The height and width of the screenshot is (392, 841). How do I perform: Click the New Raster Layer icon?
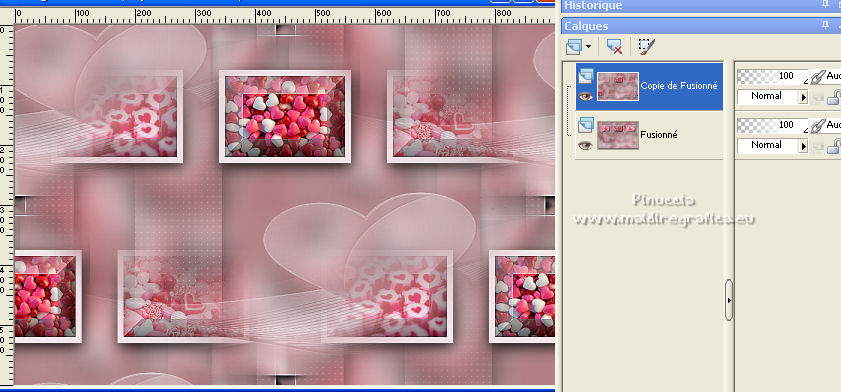coord(573,47)
